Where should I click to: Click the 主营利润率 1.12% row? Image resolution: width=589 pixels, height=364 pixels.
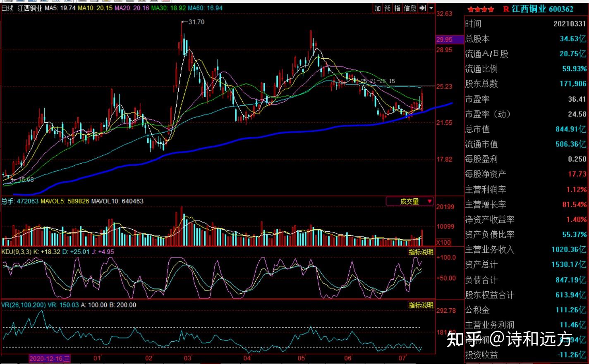point(526,190)
